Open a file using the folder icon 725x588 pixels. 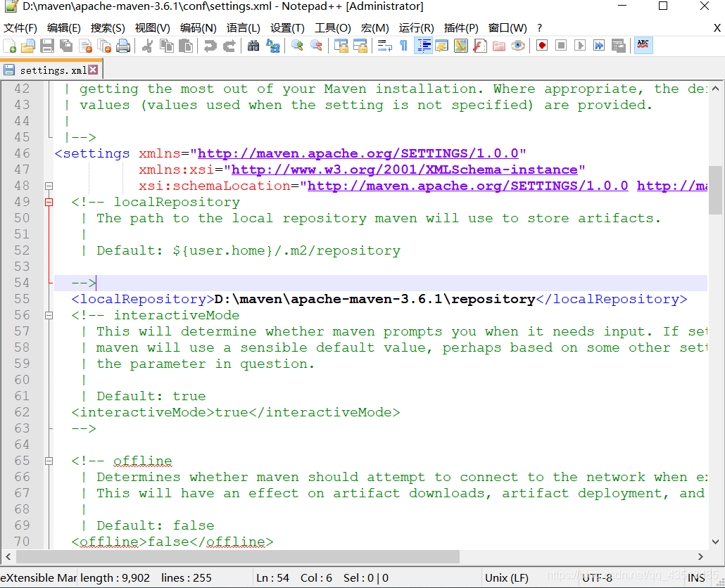[x=27, y=46]
